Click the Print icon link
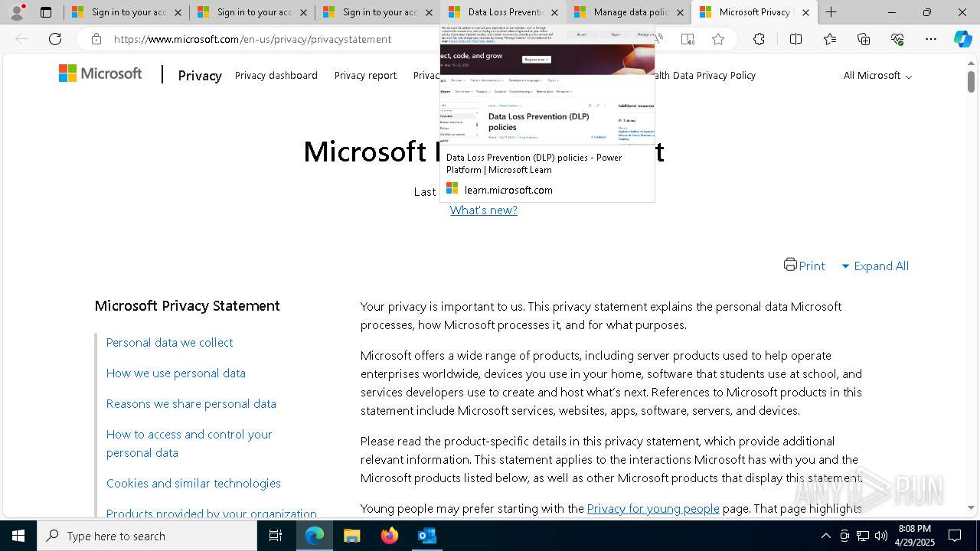This screenshot has width=980, height=551. tap(804, 265)
